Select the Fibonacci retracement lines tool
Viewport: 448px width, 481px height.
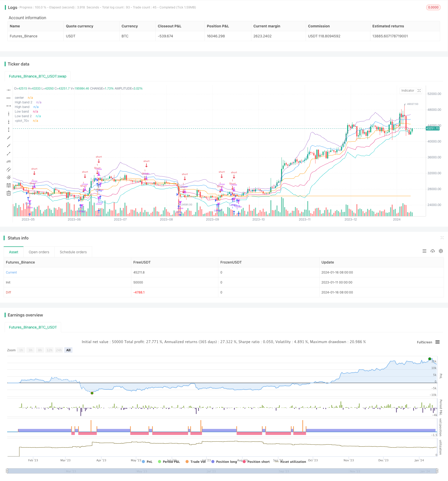(9, 185)
